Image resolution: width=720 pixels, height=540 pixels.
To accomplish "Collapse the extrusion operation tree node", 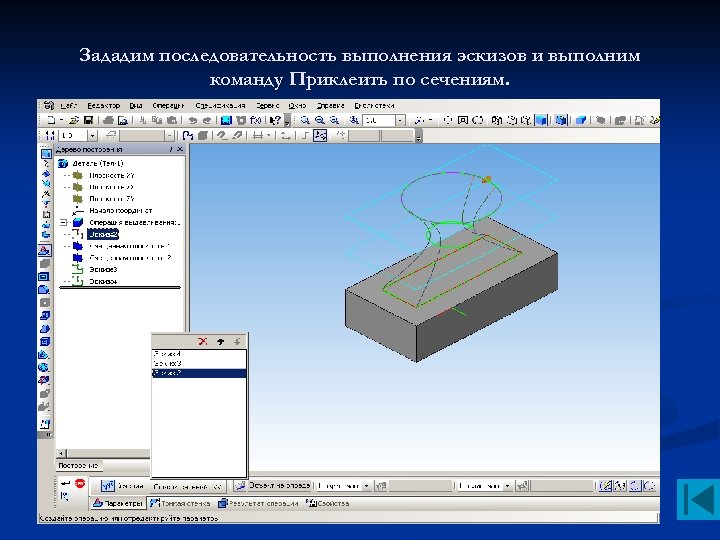I will (64, 223).
